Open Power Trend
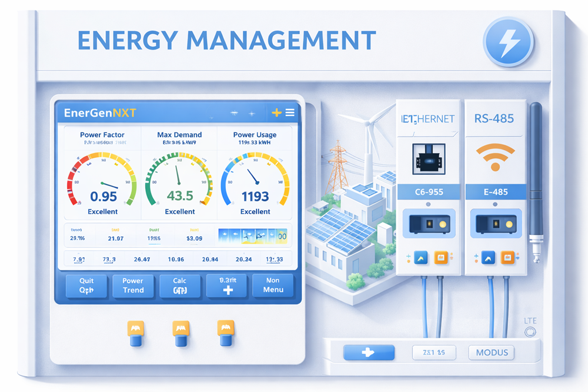 (133, 287)
